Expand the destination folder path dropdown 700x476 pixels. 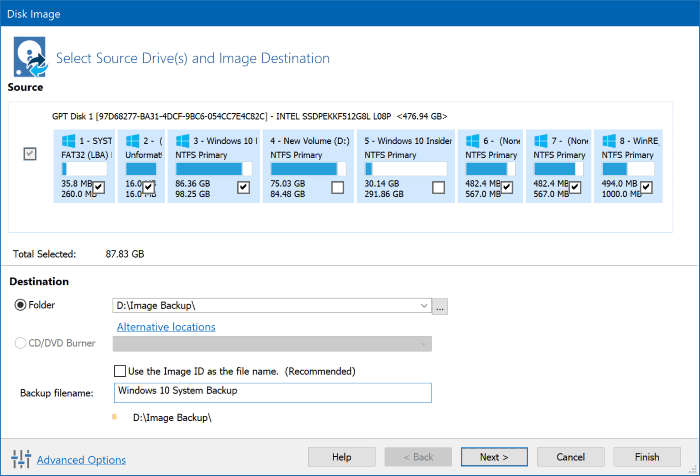(424, 306)
